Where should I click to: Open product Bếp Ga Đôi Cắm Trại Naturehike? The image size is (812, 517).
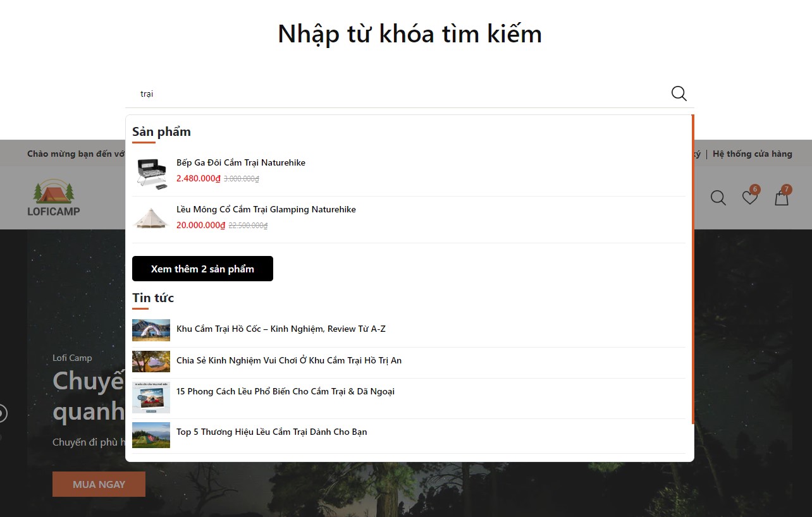point(241,162)
